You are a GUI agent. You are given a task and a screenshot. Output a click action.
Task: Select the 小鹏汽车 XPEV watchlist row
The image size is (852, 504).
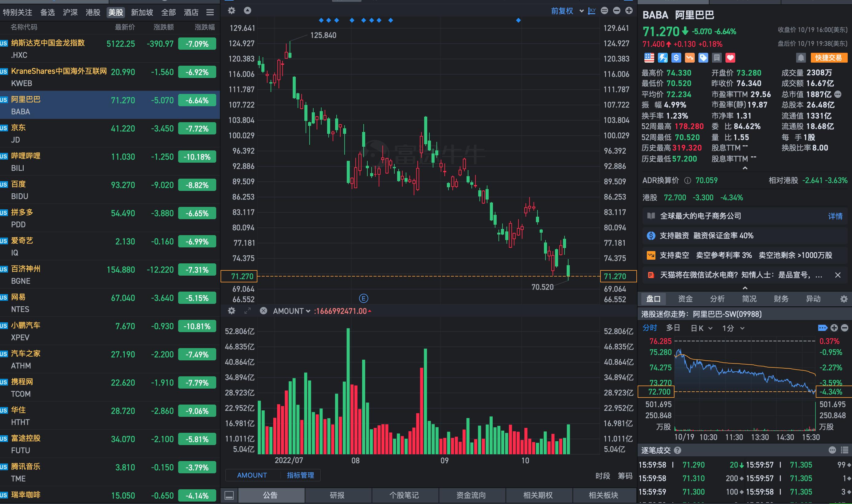(110, 331)
